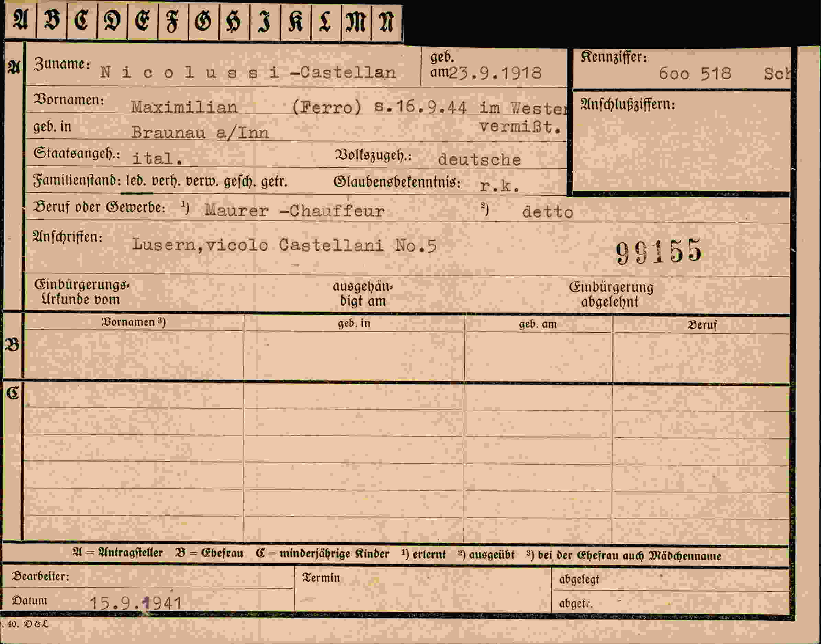Click the 'geb. am' column header
This screenshot has height=644, width=821.
point(538,324)
